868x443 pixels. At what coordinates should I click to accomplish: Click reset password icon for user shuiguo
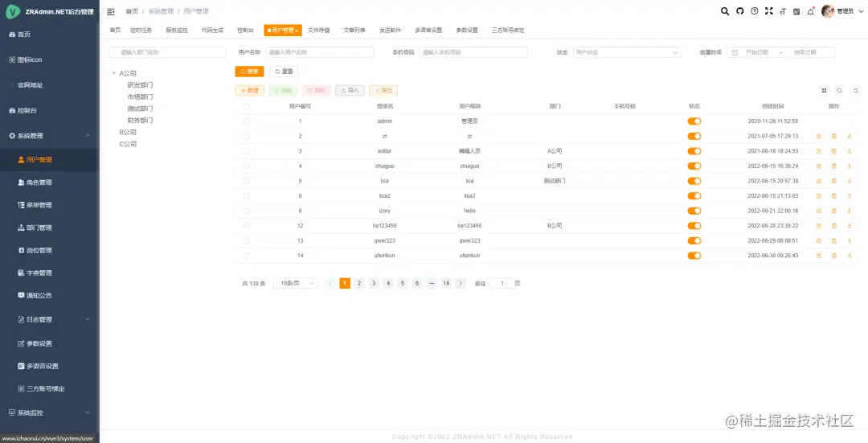tap(850, 166)
